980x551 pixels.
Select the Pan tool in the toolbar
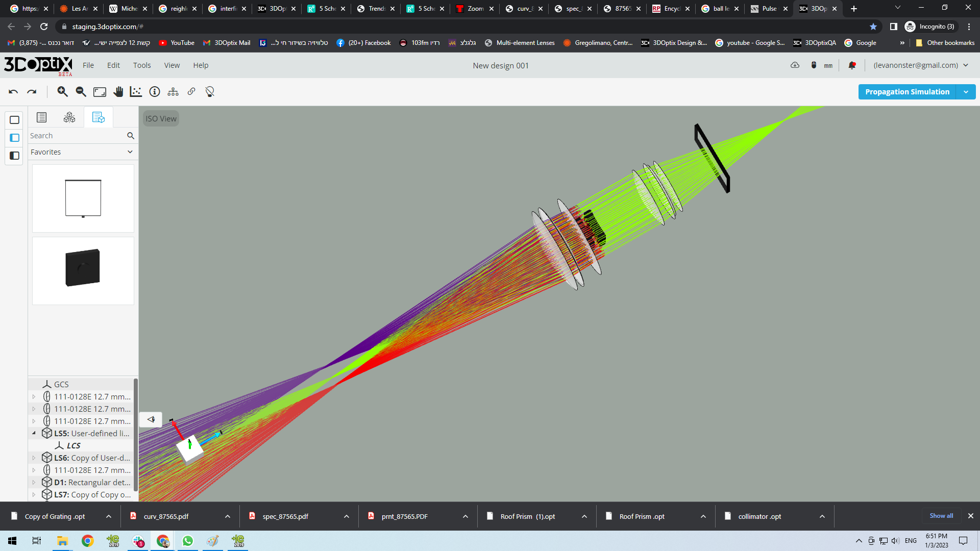click(118, 91)
